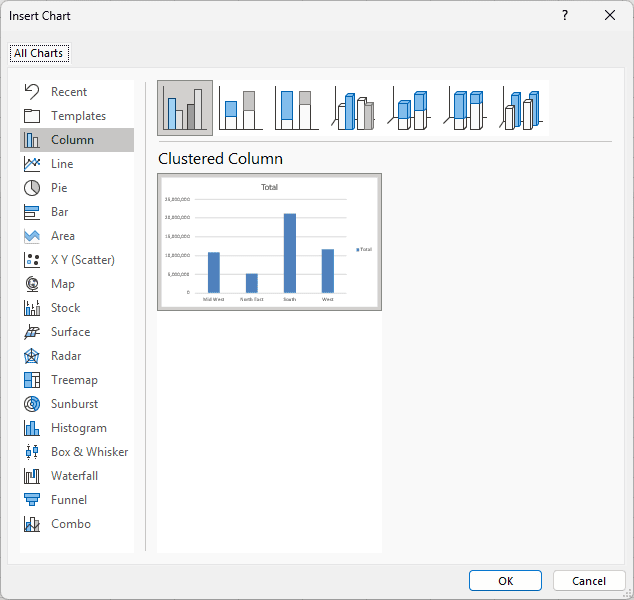
Task: Select the 3-D 100% Stacked Column icon
Action: (x=465, y=108)
